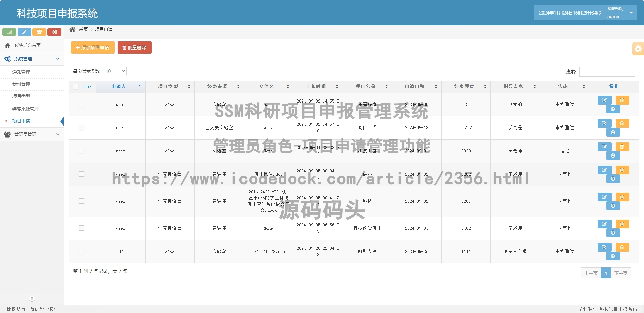
Task: Open the rows-per-page dropdown
Action: pyautogui.click(x=115, y=71)
